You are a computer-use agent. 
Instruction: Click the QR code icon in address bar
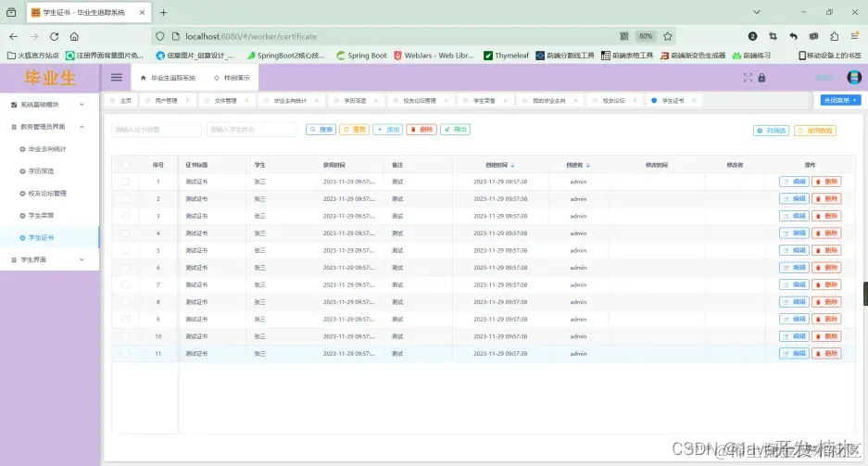coord(624,36)
